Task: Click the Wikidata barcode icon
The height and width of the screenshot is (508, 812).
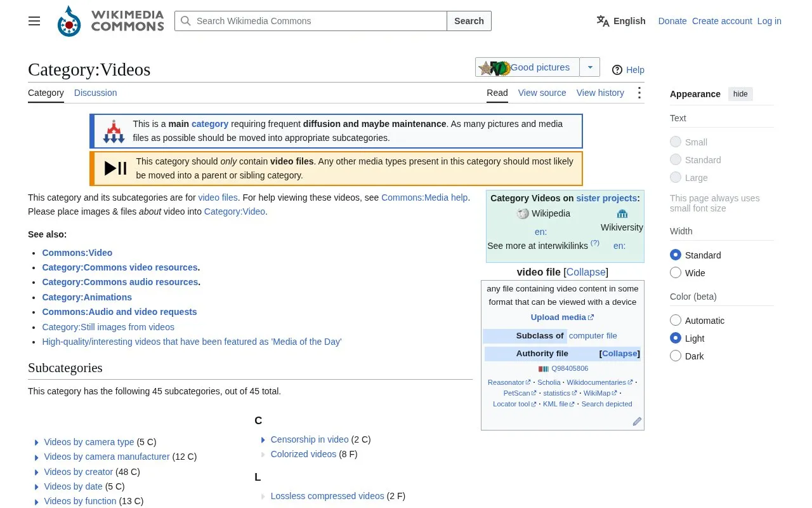Action: click(x=544, y=369)
